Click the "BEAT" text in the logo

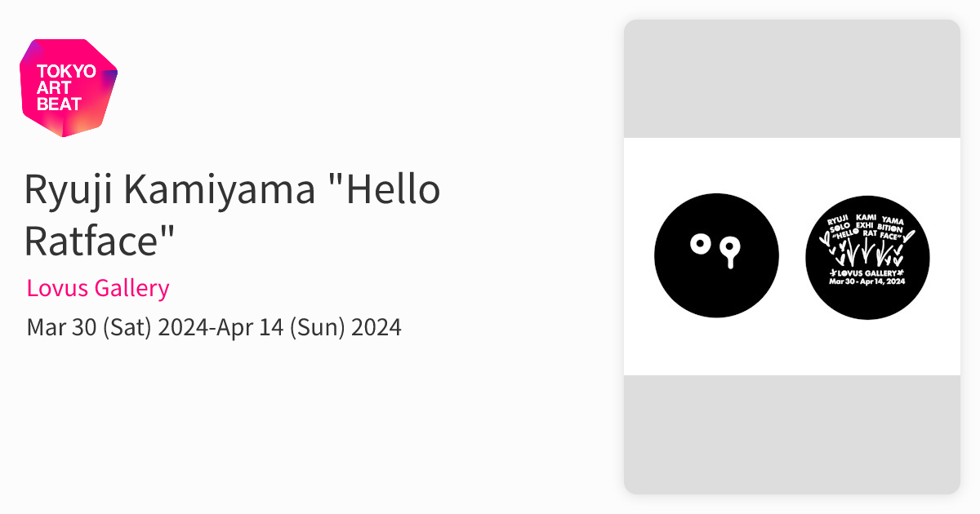click(x=59, y=104)
